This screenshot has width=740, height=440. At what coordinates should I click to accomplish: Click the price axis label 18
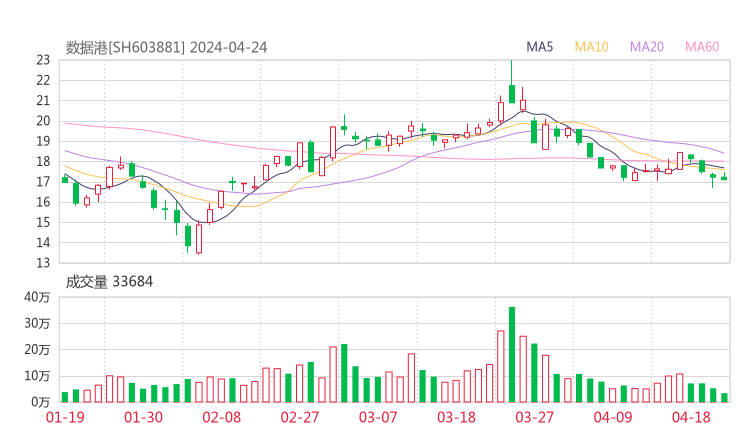(43, 161)
